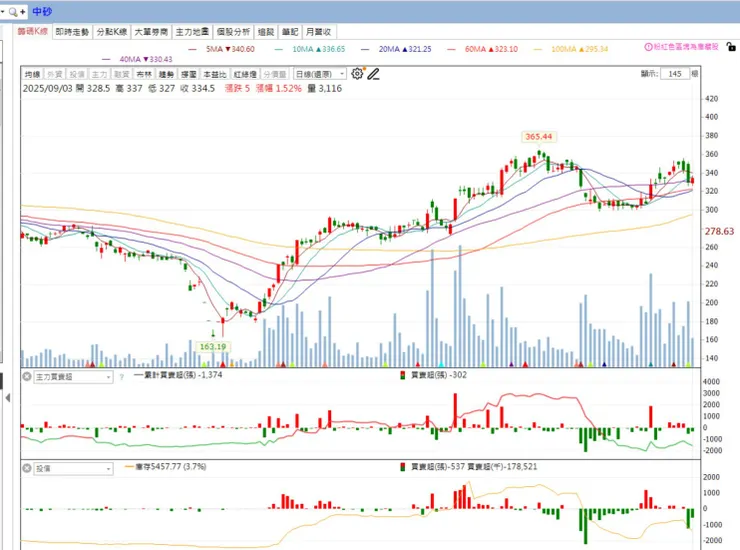Open the 大單券商 tab

click(x=151, y=32)
